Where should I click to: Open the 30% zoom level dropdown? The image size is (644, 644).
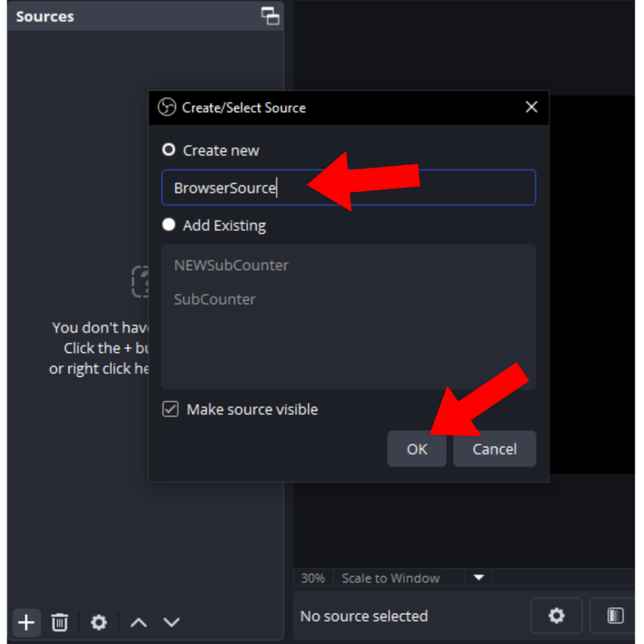coord(313,578)
